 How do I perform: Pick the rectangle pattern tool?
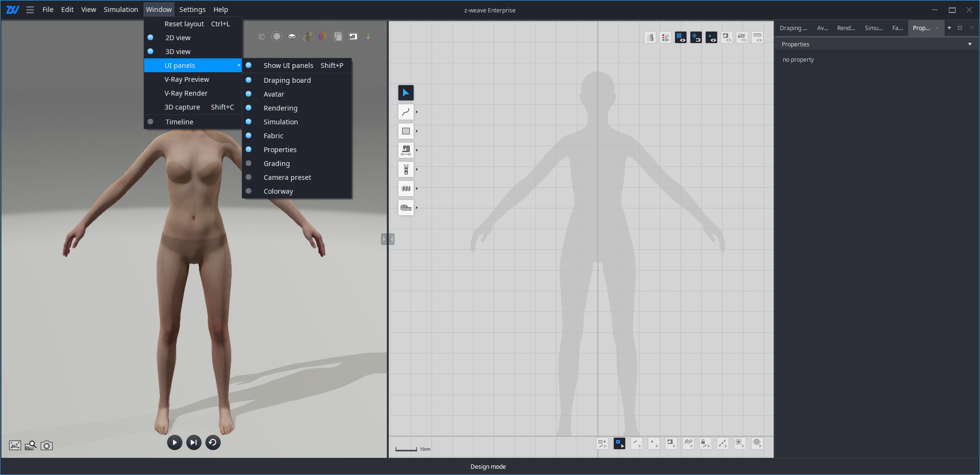tap(406, 131)
